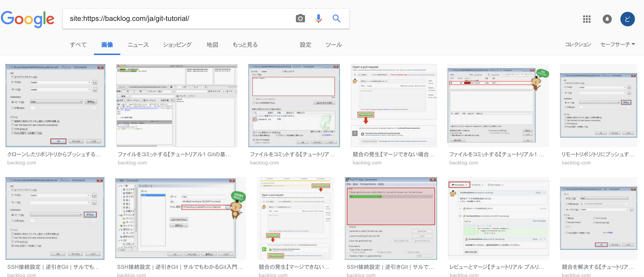Click the profile avatar in the top right

(x=628, y=19)
